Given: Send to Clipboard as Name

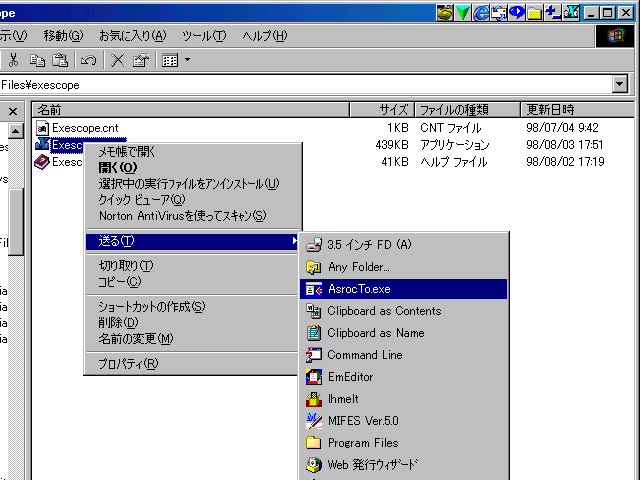Looking at the screenshot, I should click(x=404, y=333).
